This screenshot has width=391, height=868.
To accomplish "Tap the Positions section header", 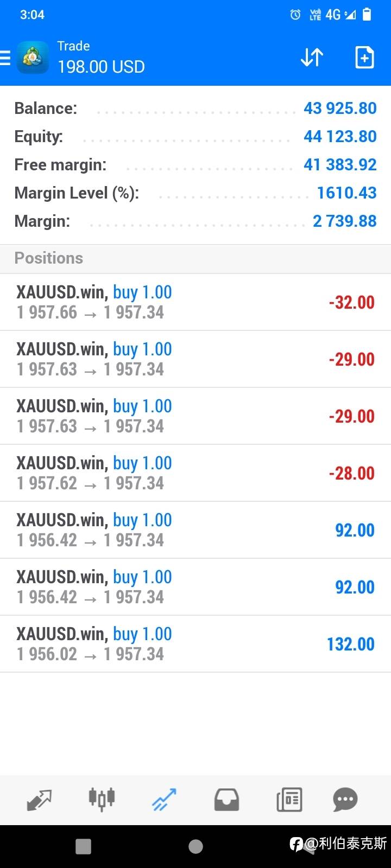I will tap(49, 258).
